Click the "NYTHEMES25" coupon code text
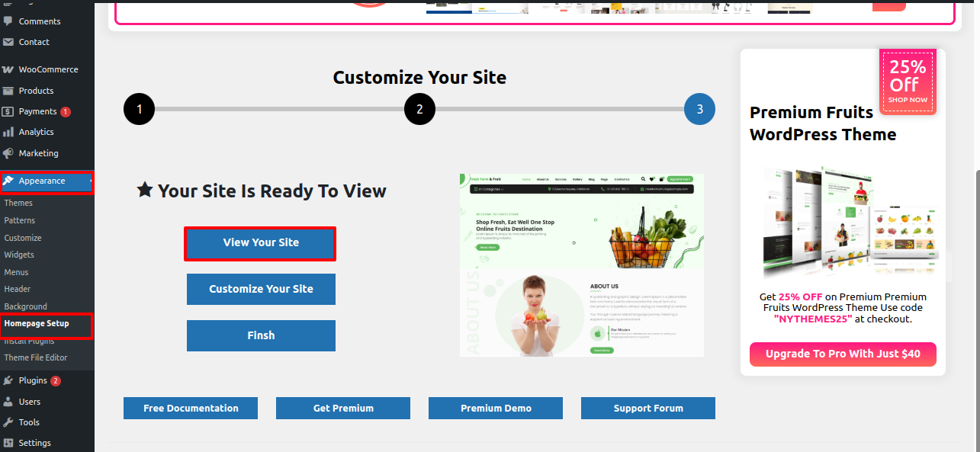980x452 pixels. 813,319
